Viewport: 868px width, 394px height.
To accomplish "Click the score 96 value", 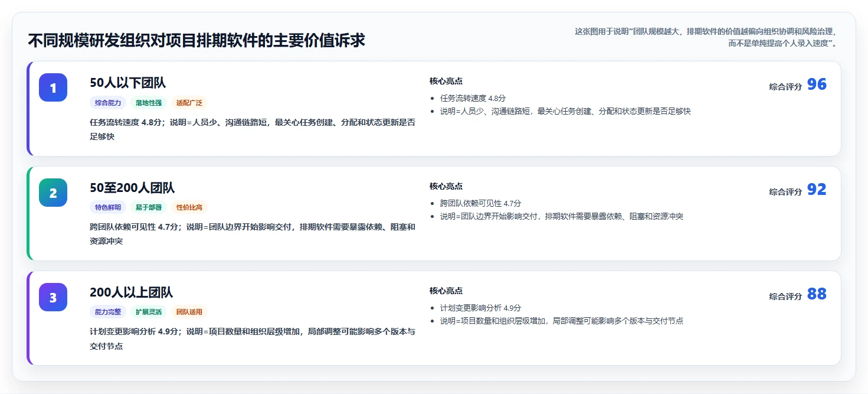I will [x=817, y=84].
